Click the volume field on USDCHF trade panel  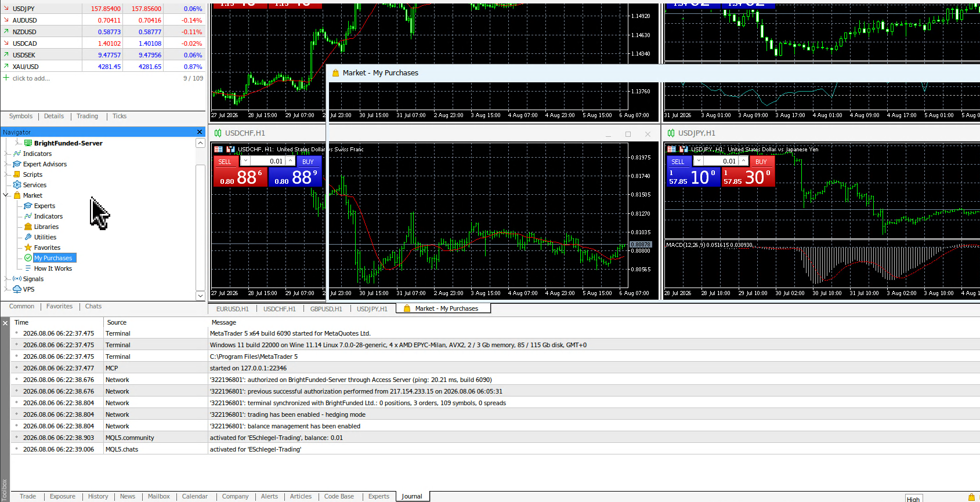(x=267, y=161)
